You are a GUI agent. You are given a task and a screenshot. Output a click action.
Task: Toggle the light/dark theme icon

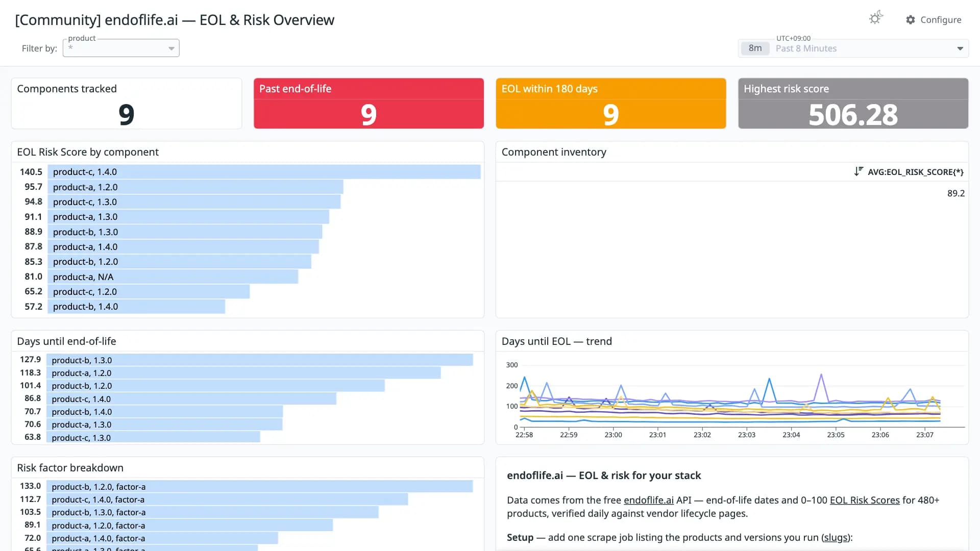(x=876, y=18)
